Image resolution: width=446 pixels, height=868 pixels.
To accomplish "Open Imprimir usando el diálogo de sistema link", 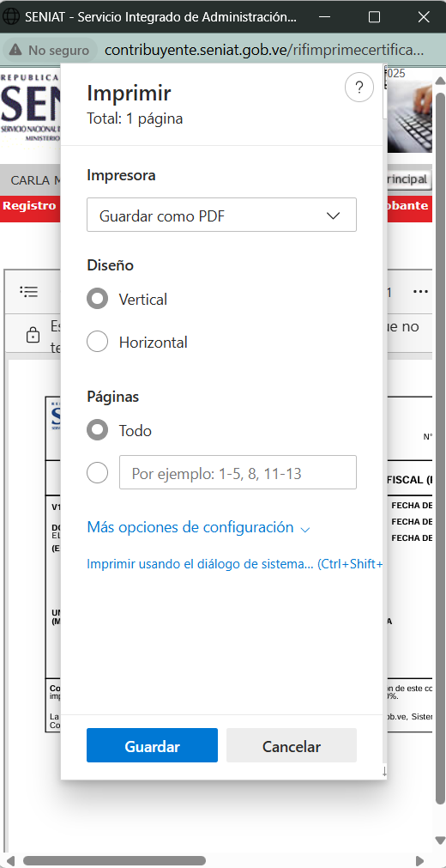I will [235, 565].
